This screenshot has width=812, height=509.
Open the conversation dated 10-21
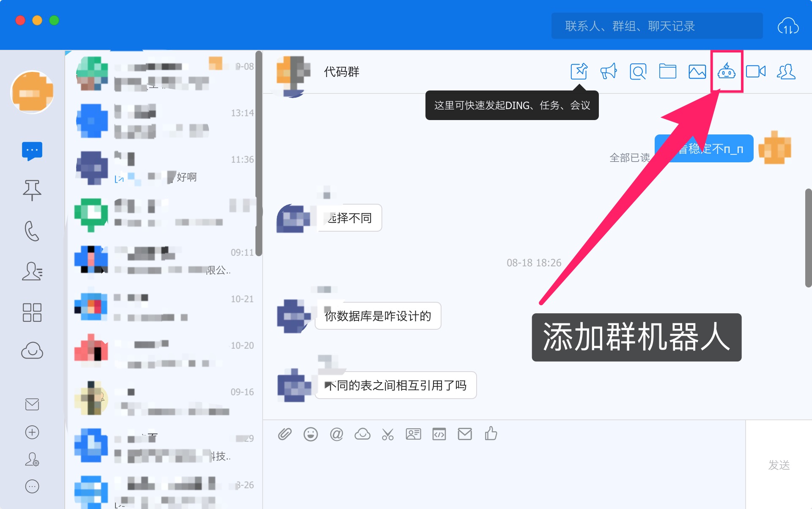[x=164, y=307]
